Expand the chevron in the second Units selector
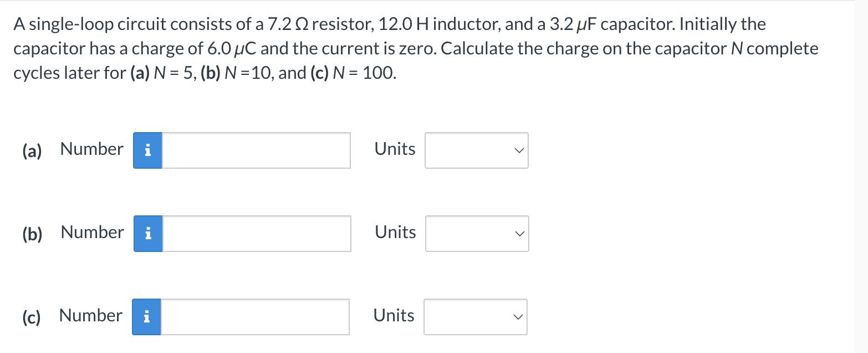 click(x=518, y=233)
